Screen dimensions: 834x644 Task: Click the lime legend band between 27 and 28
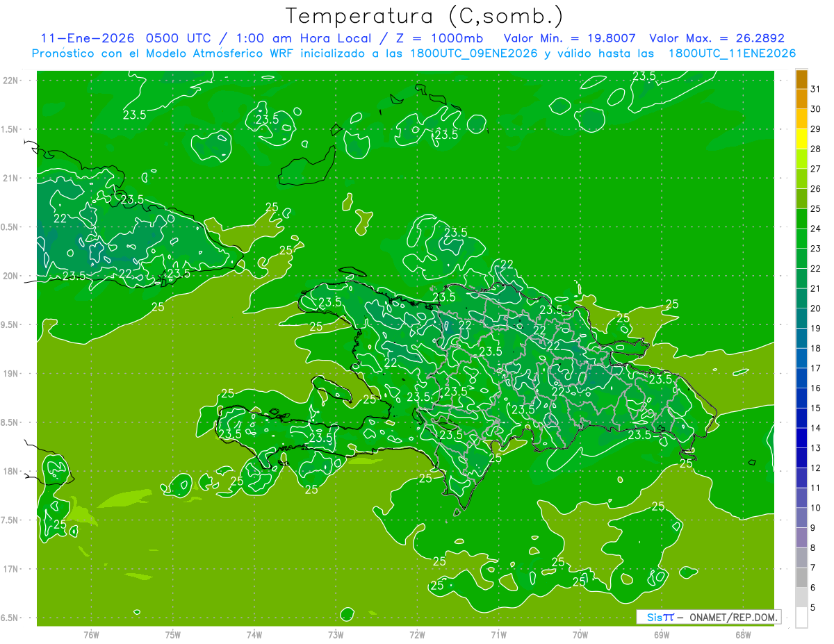pos(801,159)
